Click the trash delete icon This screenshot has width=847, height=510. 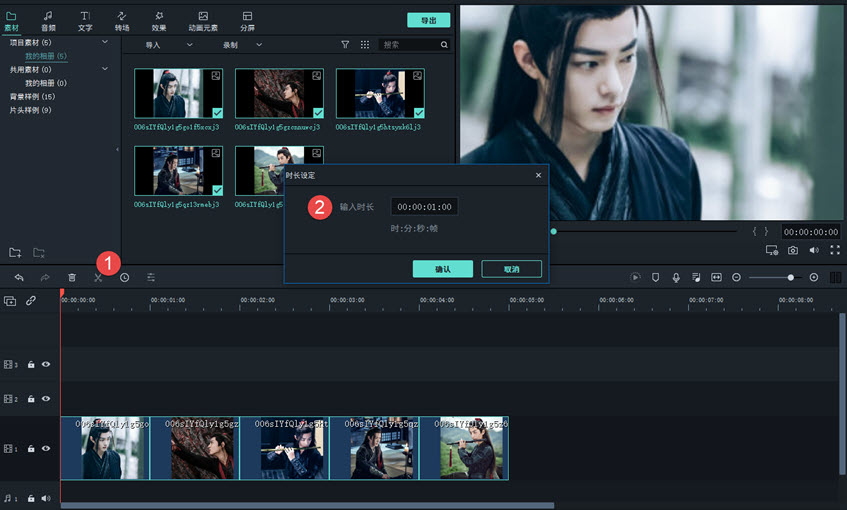pyautogui.click(x=72, y=277)
